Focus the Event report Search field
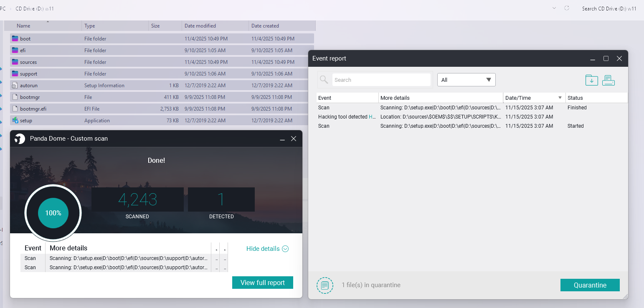644x308 pixels. 381,80
